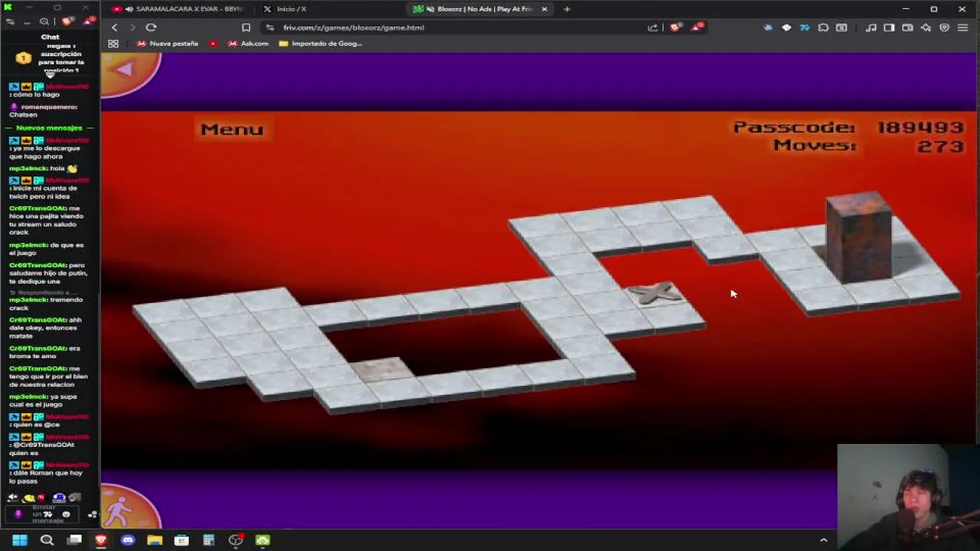980x551 pixels.
Task: Open the three-dots menu in Kick window
Action: (28, 22)
